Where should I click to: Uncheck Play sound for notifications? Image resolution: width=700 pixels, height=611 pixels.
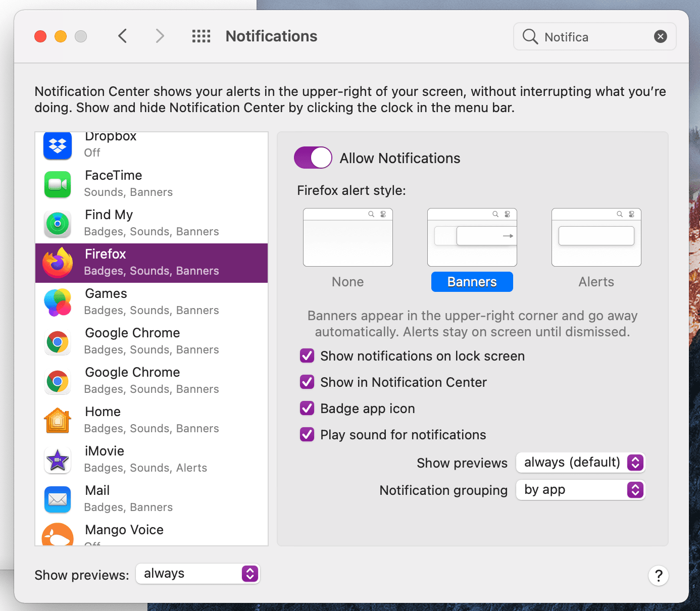coord(307,435)
